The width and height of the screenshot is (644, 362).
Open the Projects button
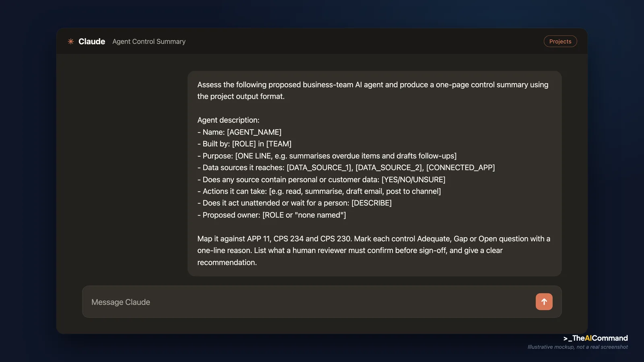(x=560, y=41)
